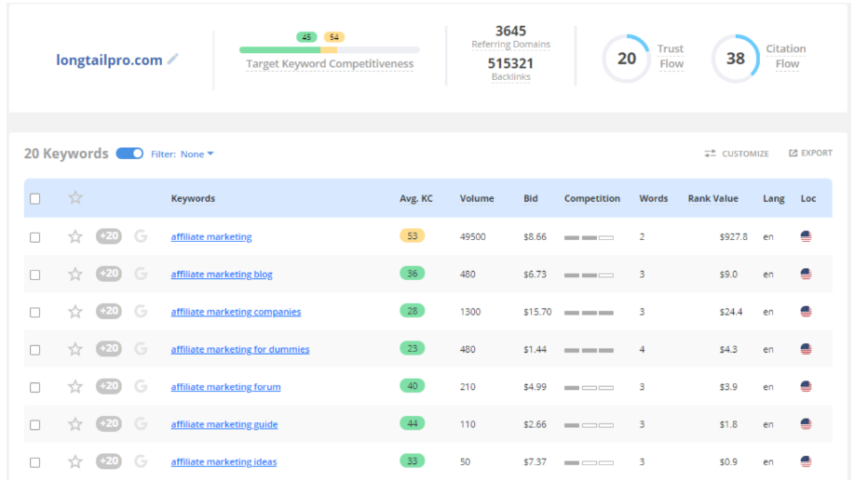Click the Customize button
Viewport: 868px width, 495px height.
(737, 154)
